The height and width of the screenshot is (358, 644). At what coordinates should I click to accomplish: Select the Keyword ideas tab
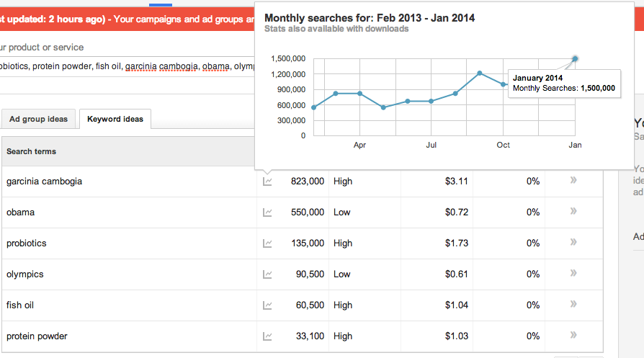click(x=115, y=119)
